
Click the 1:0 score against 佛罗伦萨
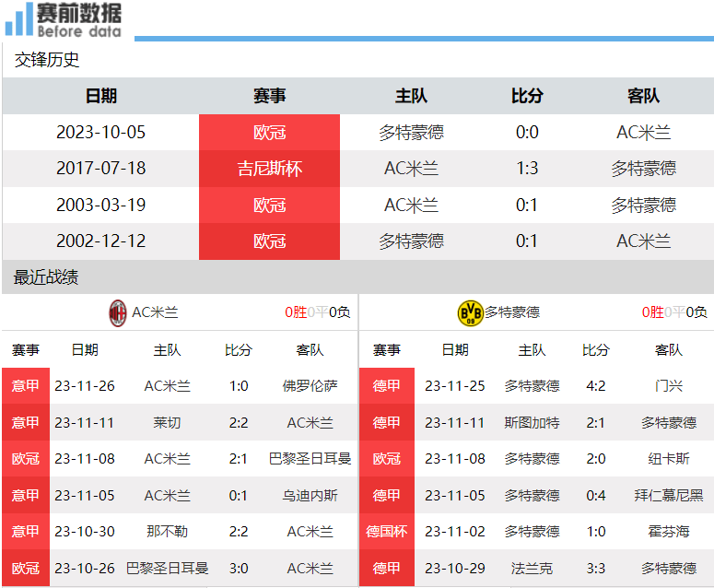pyautogui.click(x=239, y=386)
